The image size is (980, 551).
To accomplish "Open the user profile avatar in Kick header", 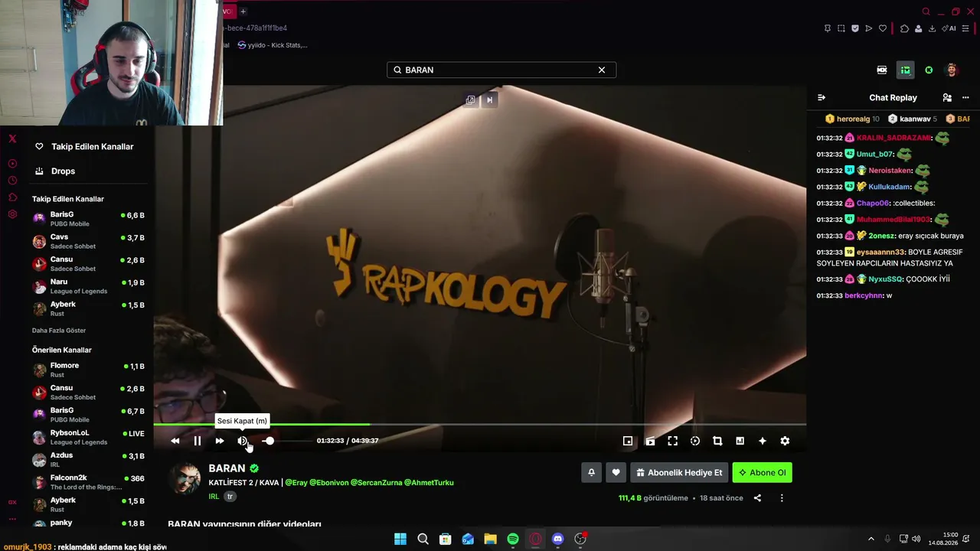I will 952,70.
